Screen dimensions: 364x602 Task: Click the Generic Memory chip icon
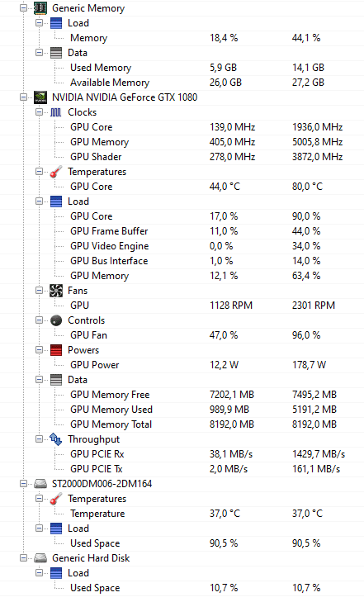tap(40, 8)
